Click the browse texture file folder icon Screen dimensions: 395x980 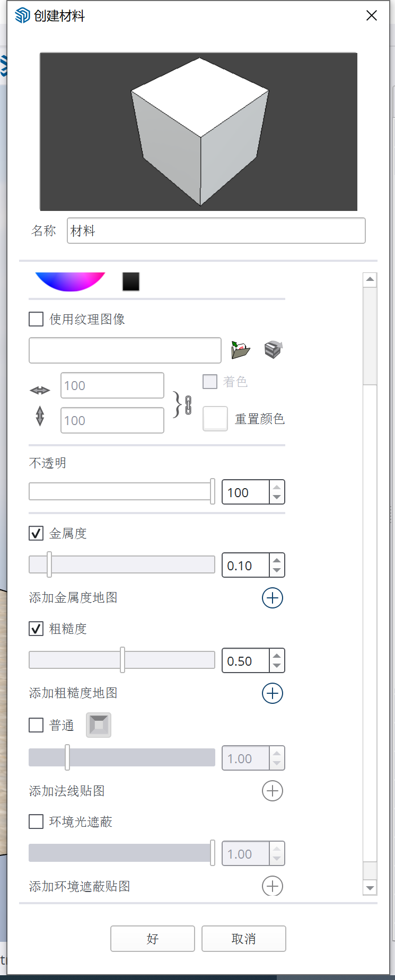point(240,350)
